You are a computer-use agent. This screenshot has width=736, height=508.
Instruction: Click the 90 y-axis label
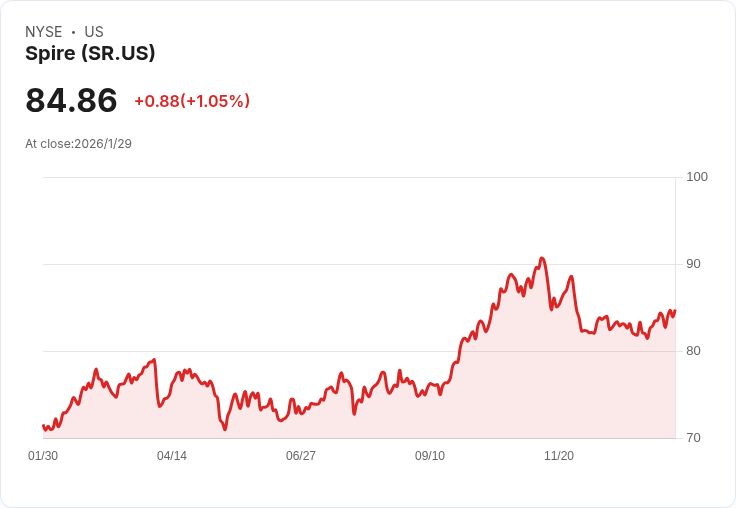[x=693, y=264]
